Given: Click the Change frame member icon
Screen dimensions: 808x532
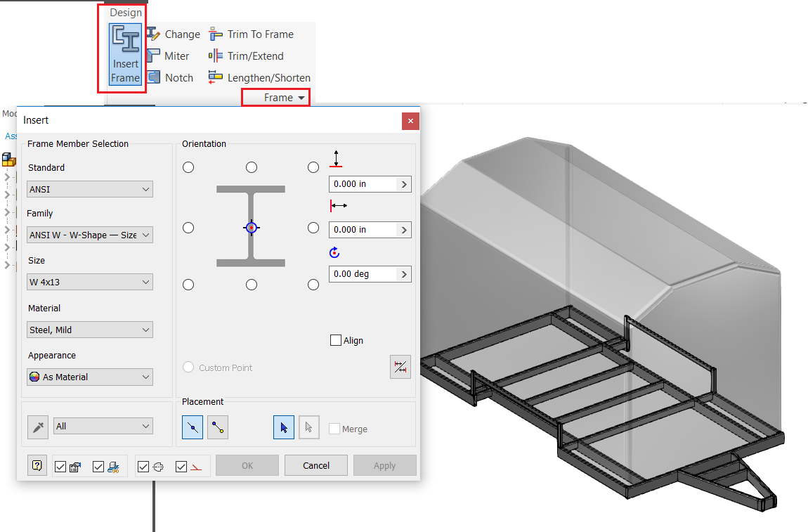Looking at the screenshot, I should (x=174, y=34).
